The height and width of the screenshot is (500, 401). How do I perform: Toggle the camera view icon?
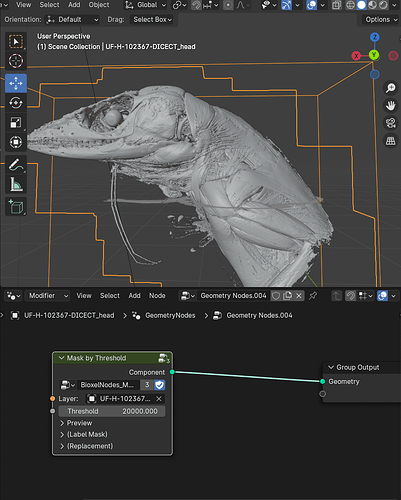click(390, 123)
